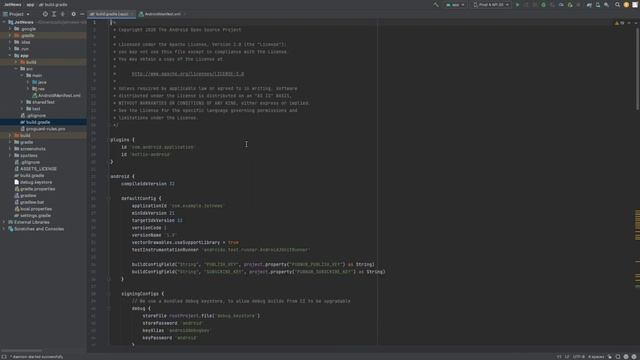The image size is (640, 360).
Task: Click Project panel horizontal scrollbar
Action: point(22,350)
